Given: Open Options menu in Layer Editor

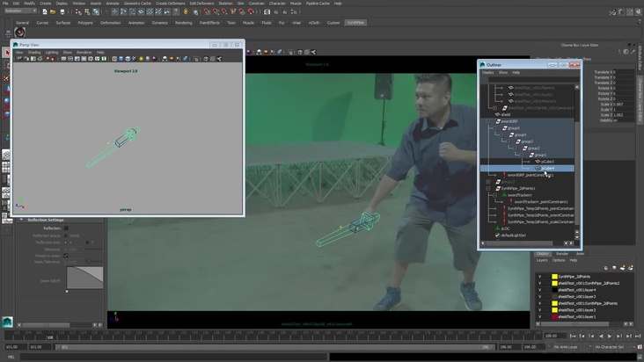Looking at the screenshot, I should (x=559, y=260).
